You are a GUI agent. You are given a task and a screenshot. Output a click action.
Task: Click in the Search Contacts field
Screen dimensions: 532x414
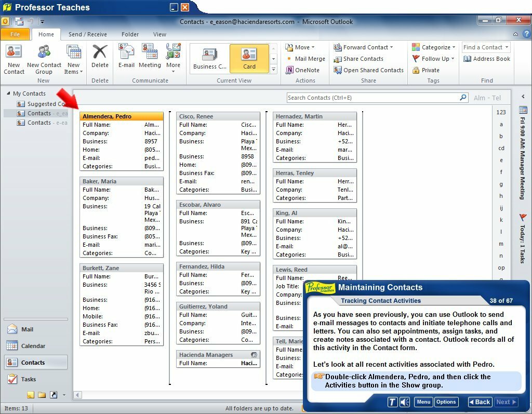[372, 98]
